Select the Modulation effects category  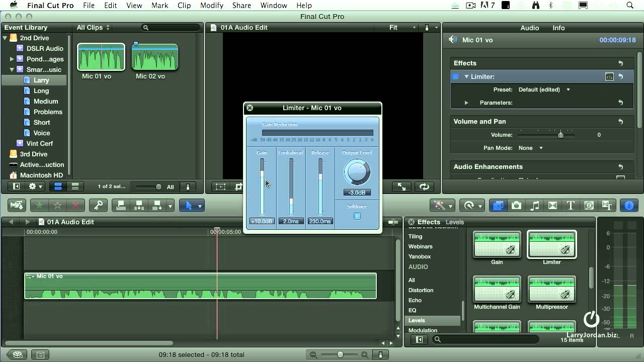coord(423,330)
